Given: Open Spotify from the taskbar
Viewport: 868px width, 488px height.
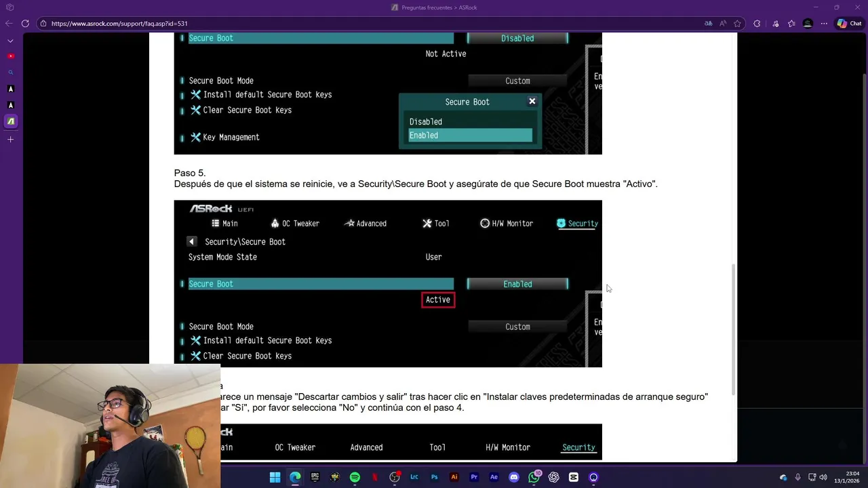Looking at the screenshot, I should point(355,477).
